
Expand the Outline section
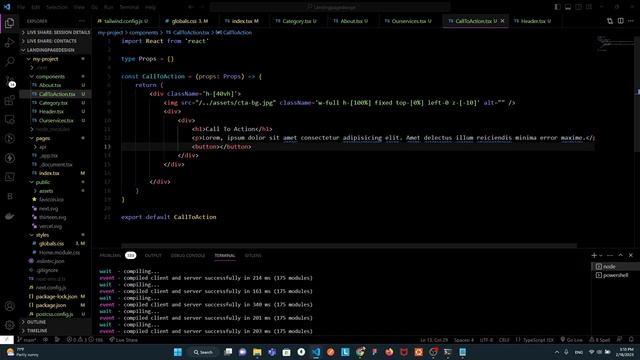coord(56,322)
